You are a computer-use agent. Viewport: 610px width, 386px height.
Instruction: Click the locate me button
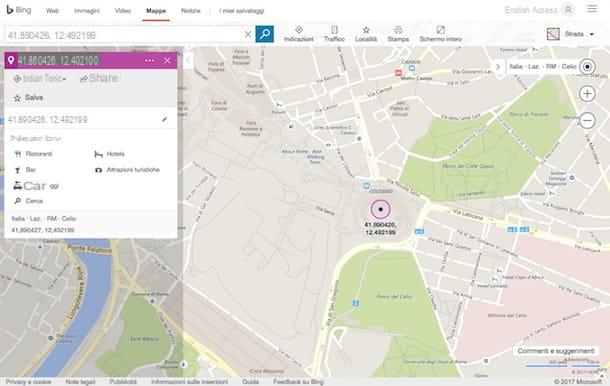587,67
